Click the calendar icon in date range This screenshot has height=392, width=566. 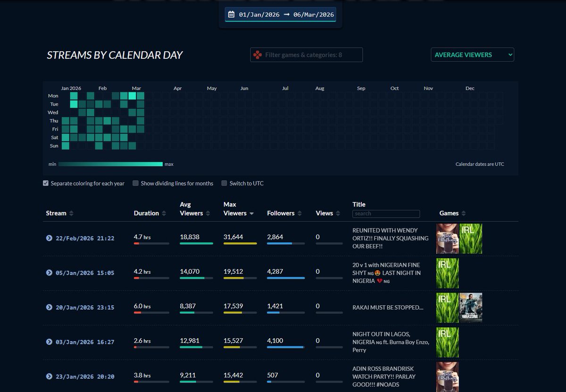click(231, 15)
